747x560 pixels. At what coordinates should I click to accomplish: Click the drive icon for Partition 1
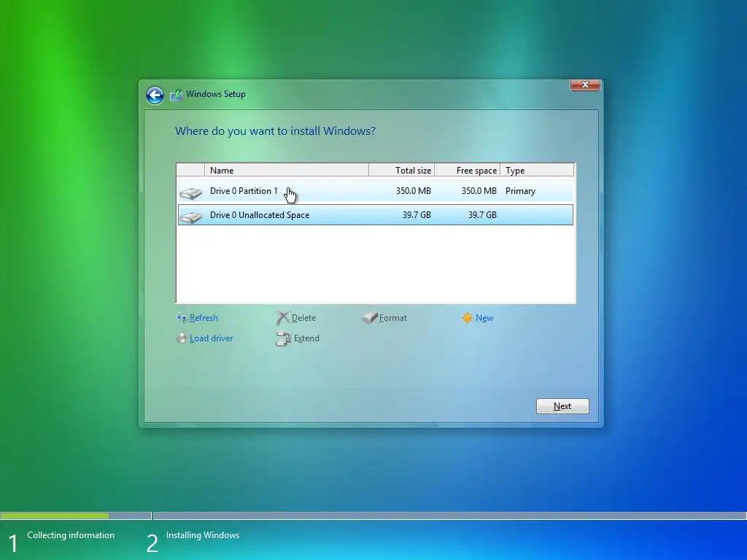tap(191, 192)
